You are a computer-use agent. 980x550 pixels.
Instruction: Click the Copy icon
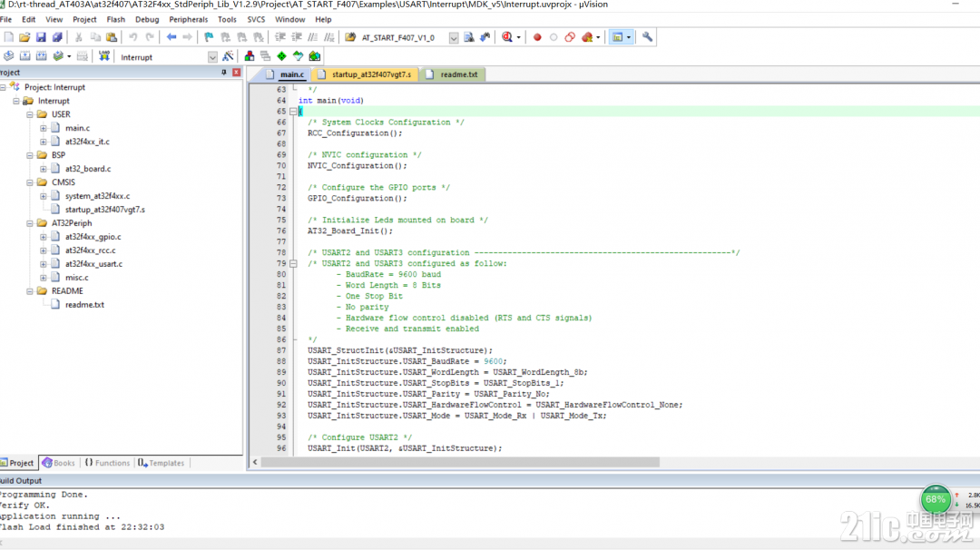tap(95, 37)
